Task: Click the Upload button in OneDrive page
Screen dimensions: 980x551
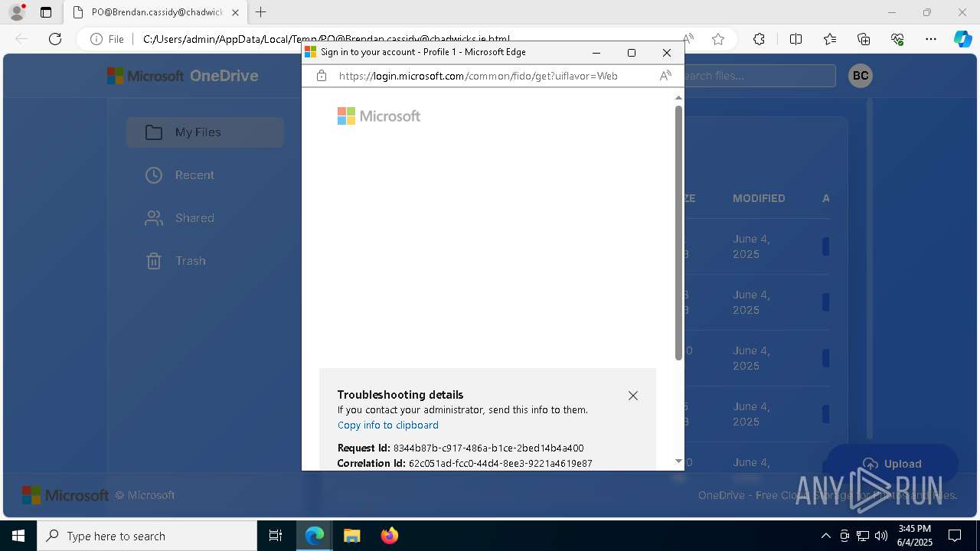Action: [891, 464]
